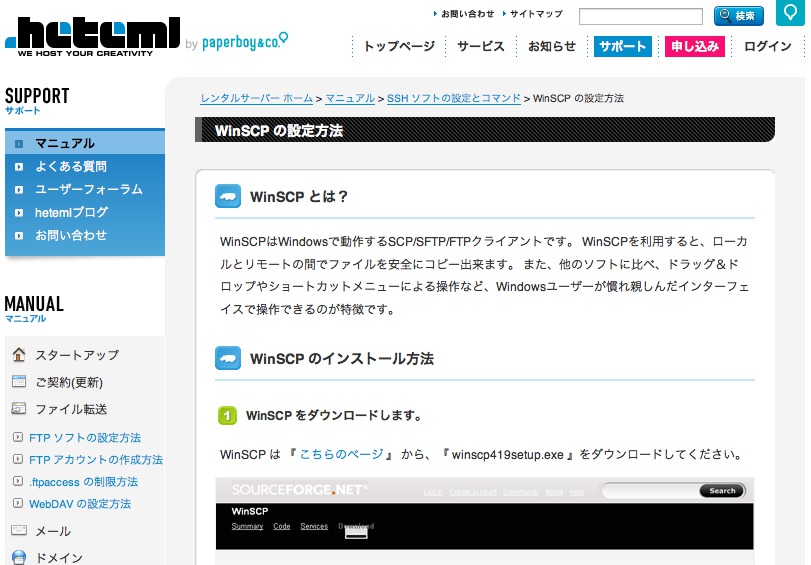Select マニュアル in the support sidebar
This screenshot has width=811, height=565.
85,142
